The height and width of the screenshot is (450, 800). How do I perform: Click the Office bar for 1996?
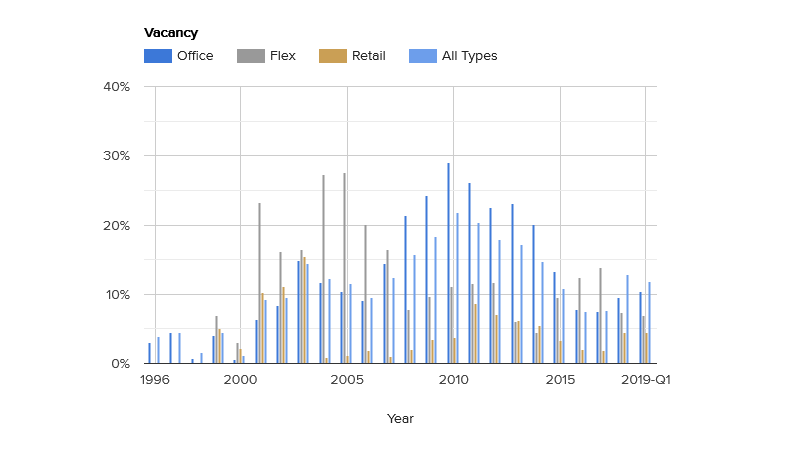click(149, 353)
